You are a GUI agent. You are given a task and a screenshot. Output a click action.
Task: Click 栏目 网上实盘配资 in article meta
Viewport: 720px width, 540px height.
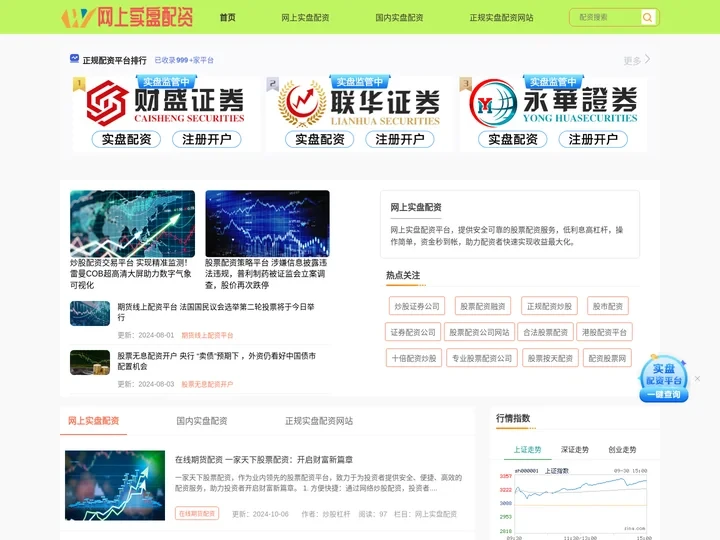(425, 514)
